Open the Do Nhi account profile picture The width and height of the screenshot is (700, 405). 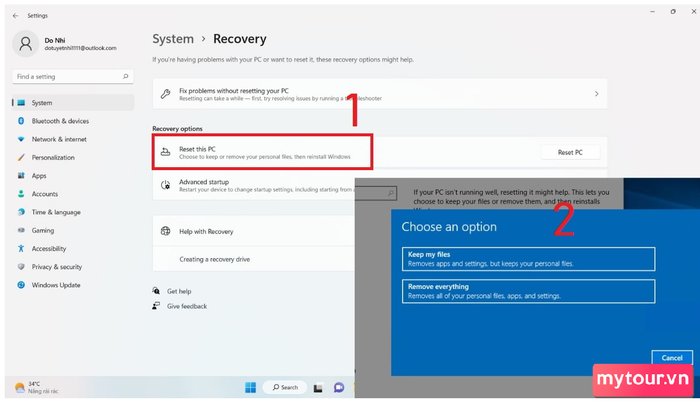pyautogui.click(x=25, y=44)
